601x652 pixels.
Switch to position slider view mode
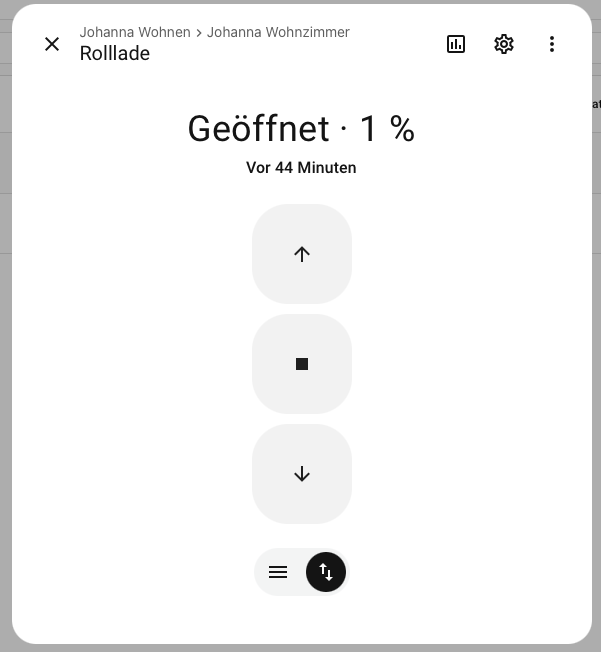(x=278, y=572)
